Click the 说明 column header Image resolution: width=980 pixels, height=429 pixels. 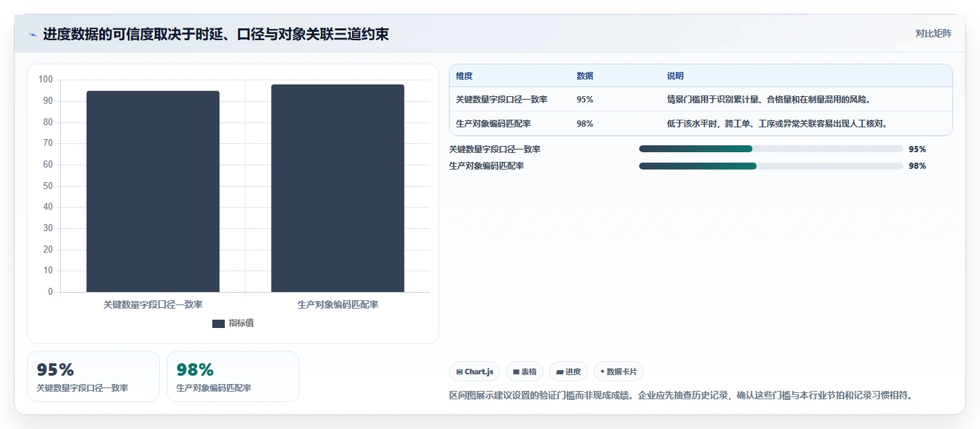click(x=675, y=76)
